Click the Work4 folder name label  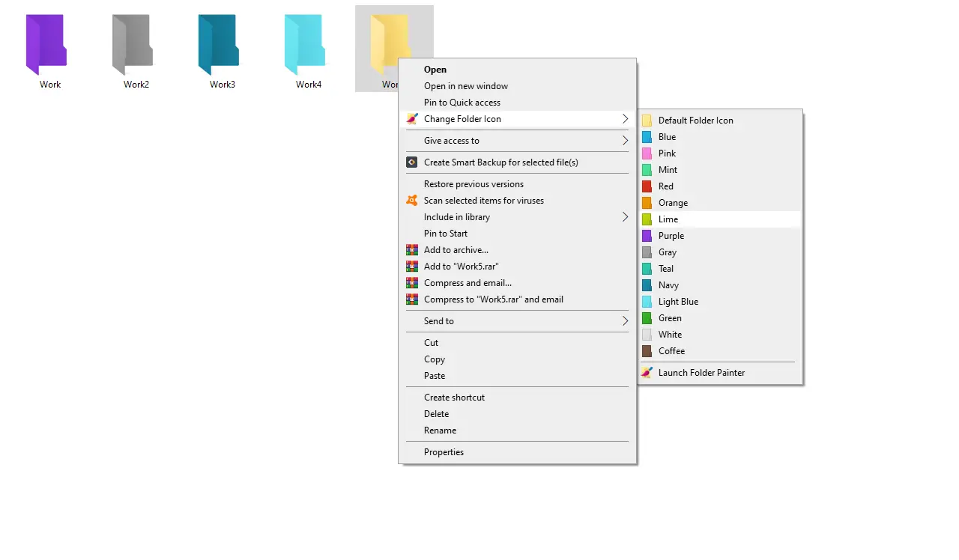[309, 85]
